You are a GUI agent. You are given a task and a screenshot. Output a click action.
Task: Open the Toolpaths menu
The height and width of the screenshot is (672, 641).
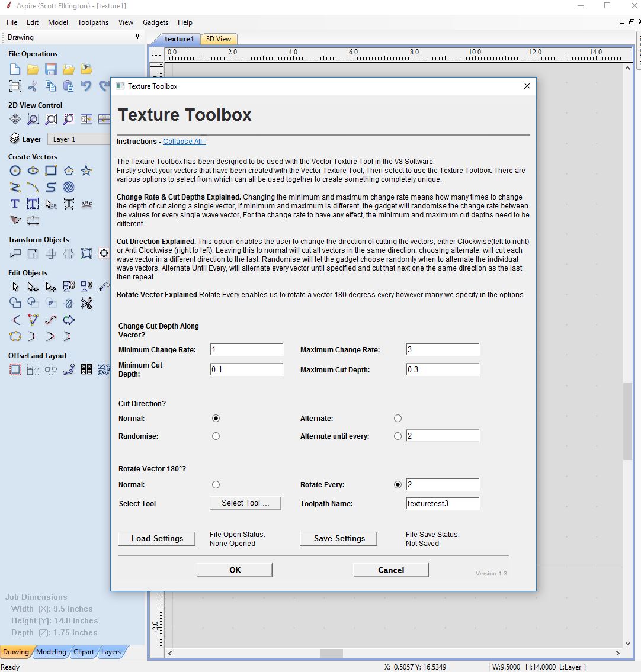pos(93,22)
